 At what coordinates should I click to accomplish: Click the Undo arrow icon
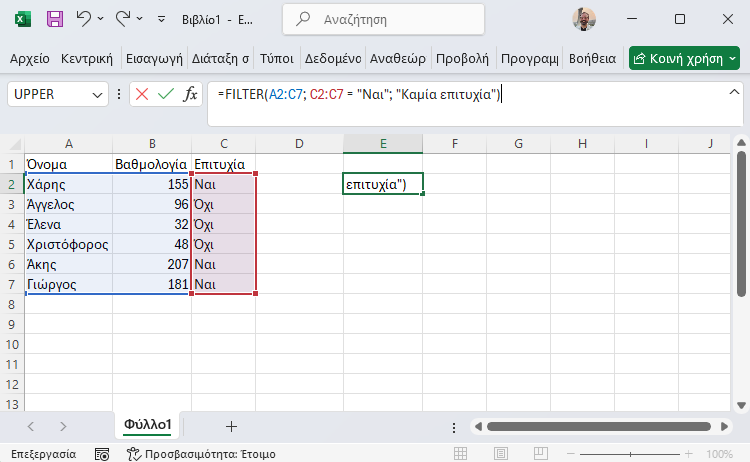pos(84,19)
